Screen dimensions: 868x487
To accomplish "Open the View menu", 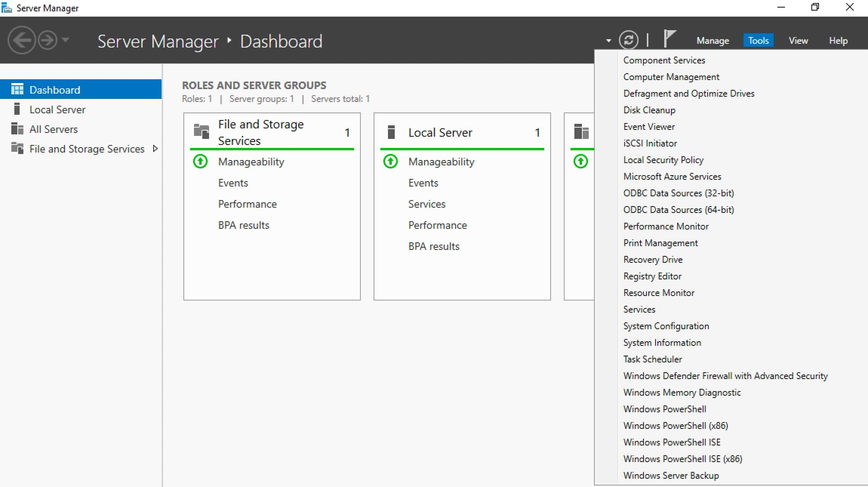I will [x=798, y=40].
